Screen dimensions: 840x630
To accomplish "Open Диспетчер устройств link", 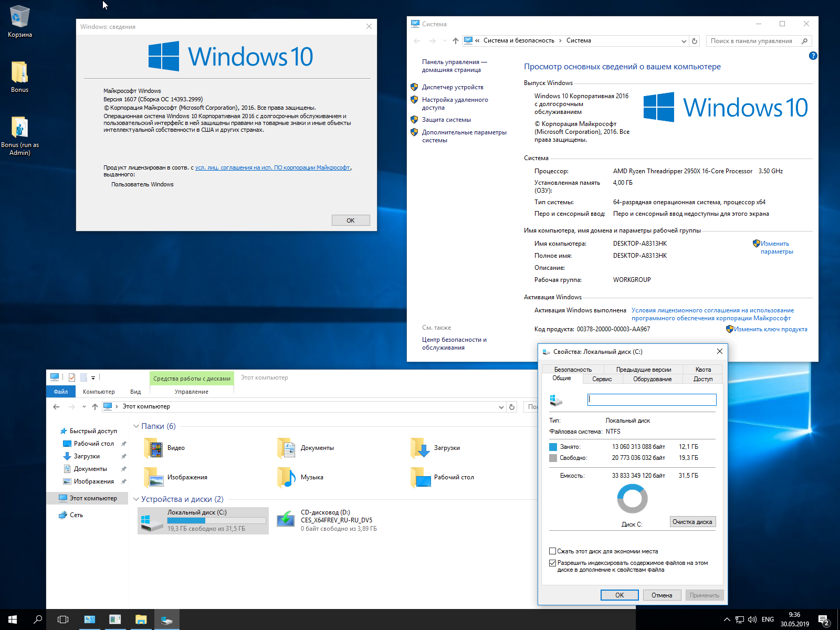I will tap(453, 87).
